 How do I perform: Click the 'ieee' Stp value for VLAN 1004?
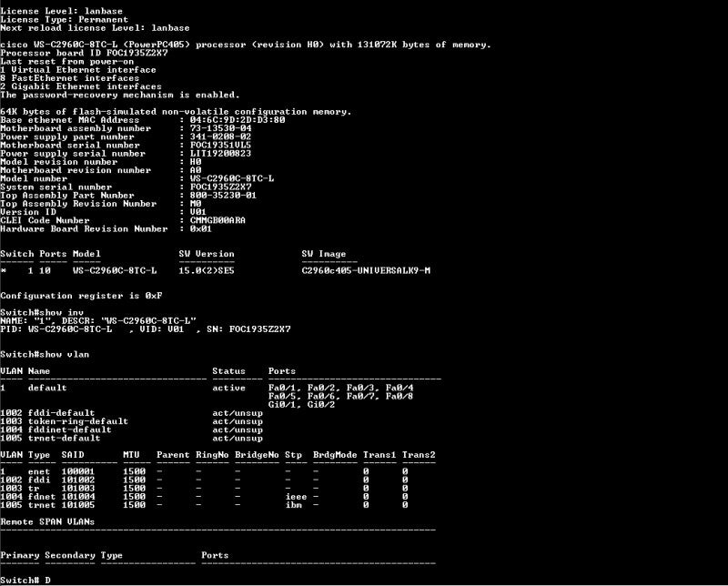click(x=296, y=496)
